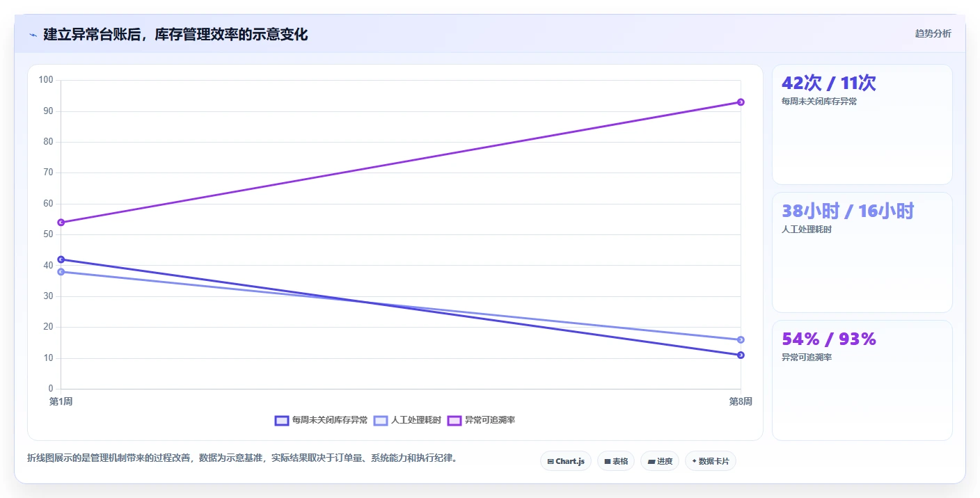Click the 人工处理耗时 point at 第1周
Screen dimensions: 980x498
61,272
